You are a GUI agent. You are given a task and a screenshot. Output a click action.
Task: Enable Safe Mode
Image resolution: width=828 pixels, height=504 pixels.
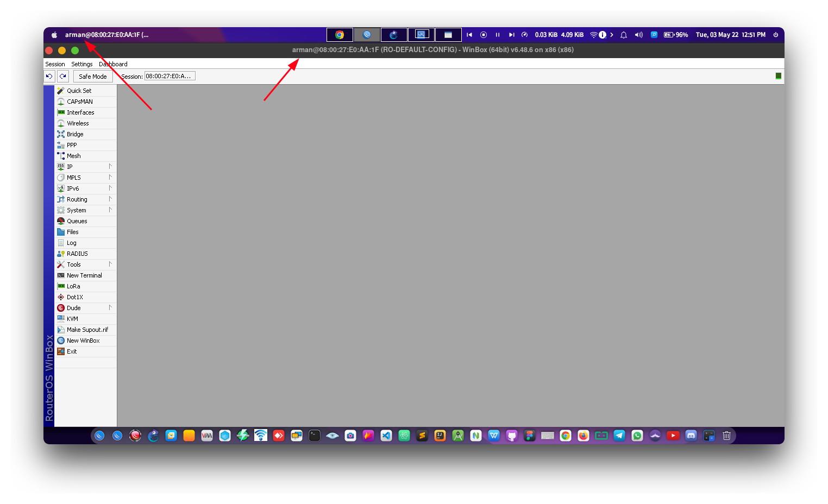tap(92, 76)
